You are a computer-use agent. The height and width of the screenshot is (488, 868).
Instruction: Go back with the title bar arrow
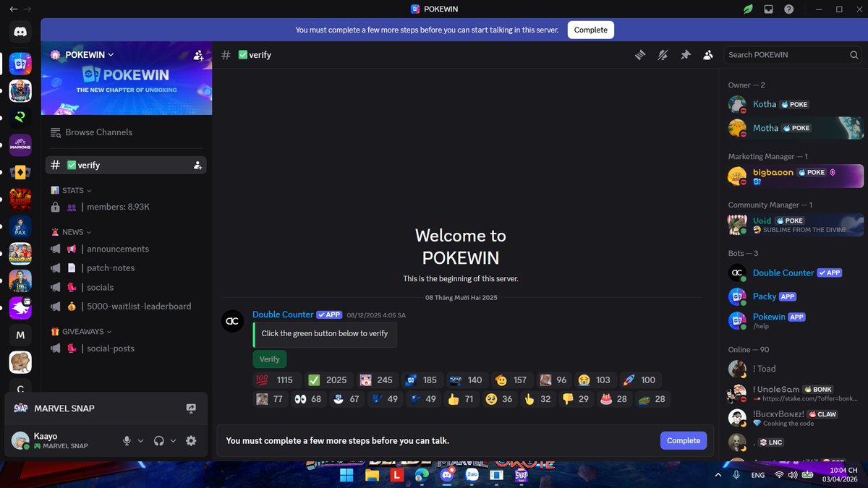[13, 9]
